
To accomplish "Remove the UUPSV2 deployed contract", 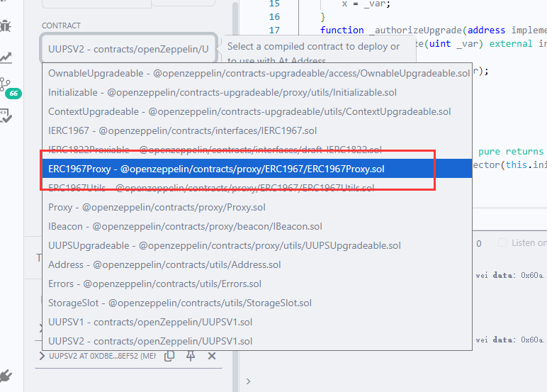I will tap(212, 356).
